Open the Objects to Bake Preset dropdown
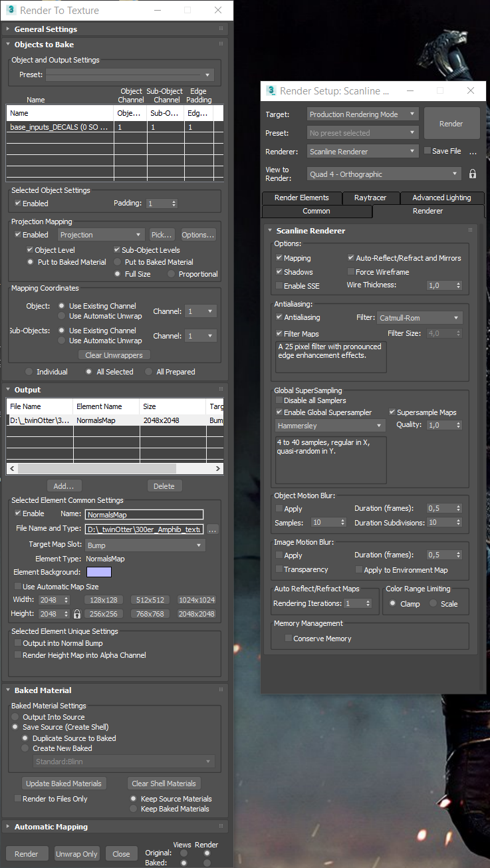The height and width of the screenshot is (868, 490). point(130,74)
